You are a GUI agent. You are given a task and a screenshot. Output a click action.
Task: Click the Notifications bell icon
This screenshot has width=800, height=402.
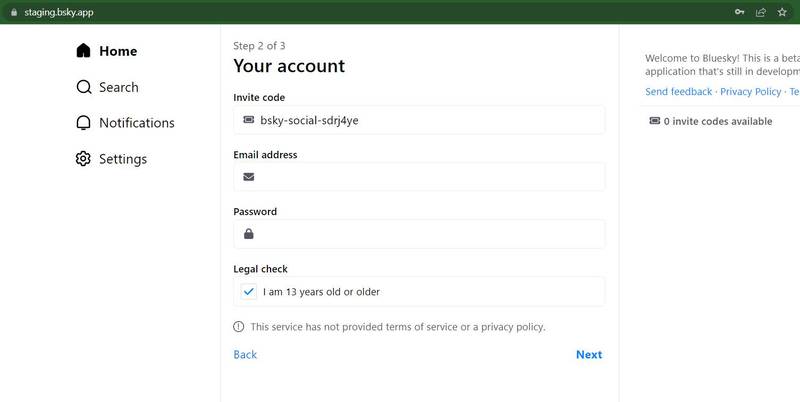[83, 123]
